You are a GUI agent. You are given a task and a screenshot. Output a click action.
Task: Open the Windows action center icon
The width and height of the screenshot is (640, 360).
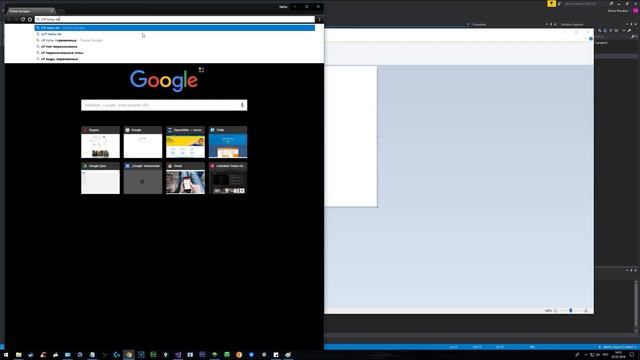(x=632, y=355)
